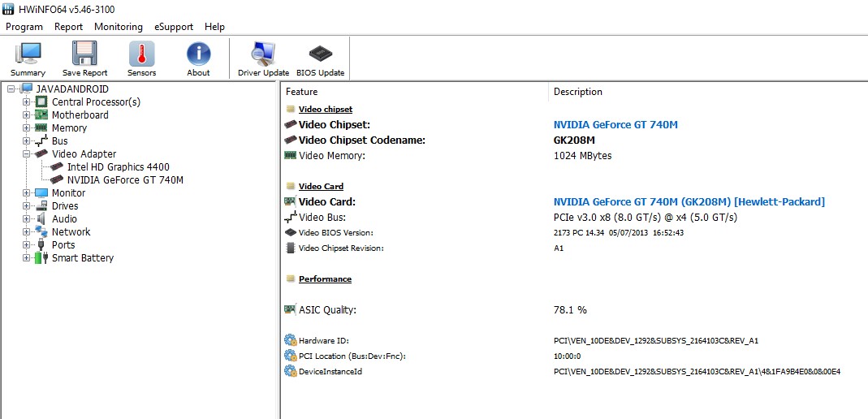868x419 pixels.
Task: Click the Feature column header
Action: coord(302,92)
